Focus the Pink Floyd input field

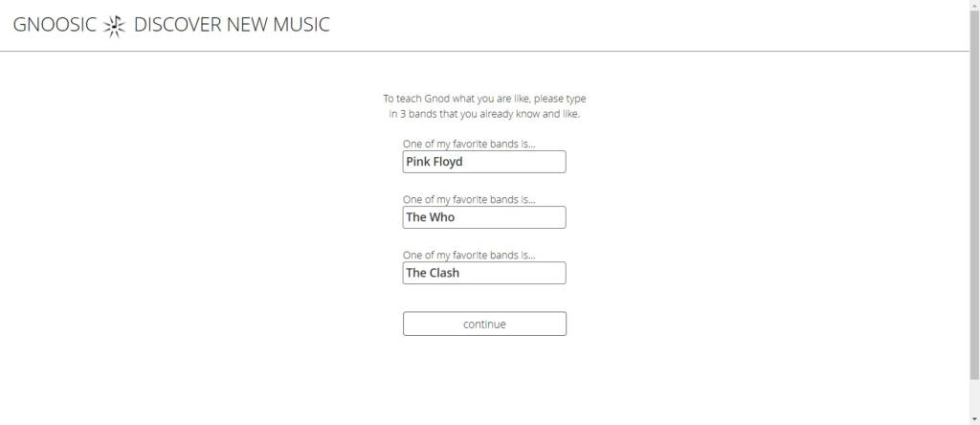[x=484, y=162]
